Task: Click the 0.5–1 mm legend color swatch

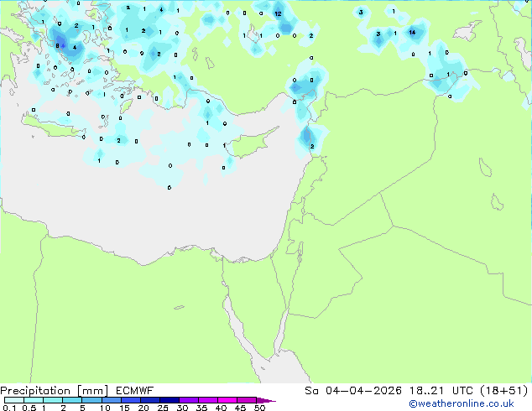Action: coord(34,400)
